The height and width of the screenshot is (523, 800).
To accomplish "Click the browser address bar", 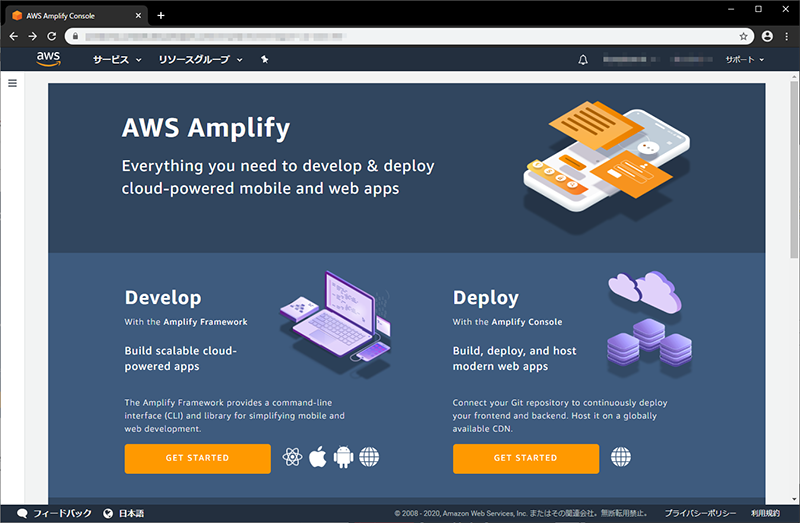I will tap(409, 36).
